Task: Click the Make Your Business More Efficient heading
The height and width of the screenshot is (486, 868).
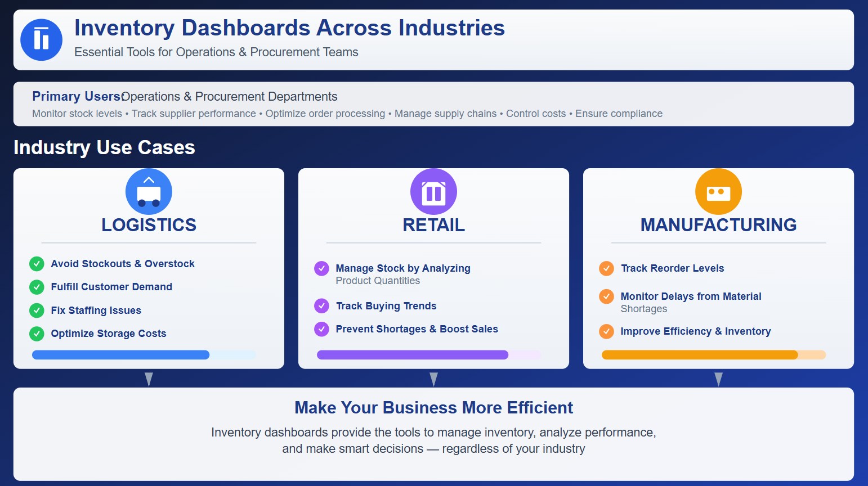Action: point(433,407)
